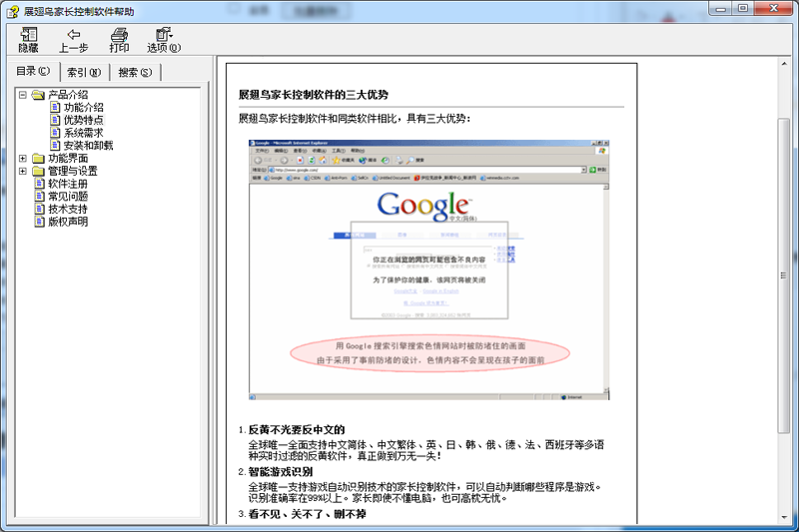Screen dimensions: 799x532
Task: Click the heading 展翅鸟家长控制软件的三大优势
Action: [x=314, y=95]
